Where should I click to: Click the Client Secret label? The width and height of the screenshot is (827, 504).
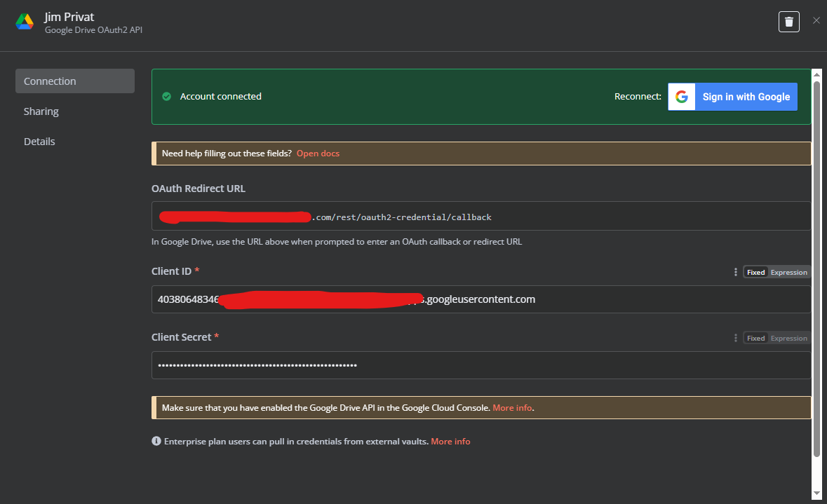pyautogui.click(x=181, y=337)
